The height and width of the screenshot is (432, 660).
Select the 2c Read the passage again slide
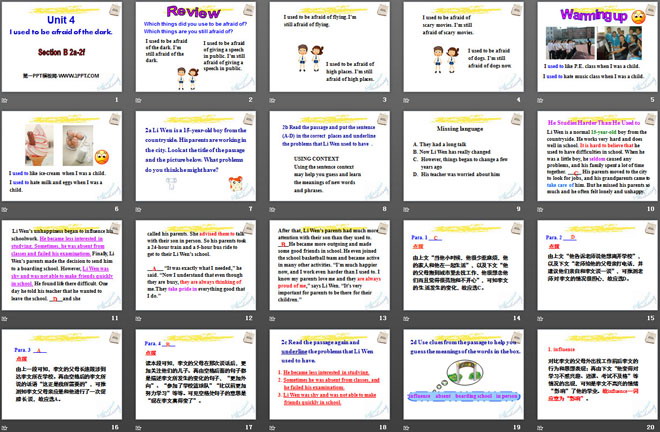click(x=330, y=374)
